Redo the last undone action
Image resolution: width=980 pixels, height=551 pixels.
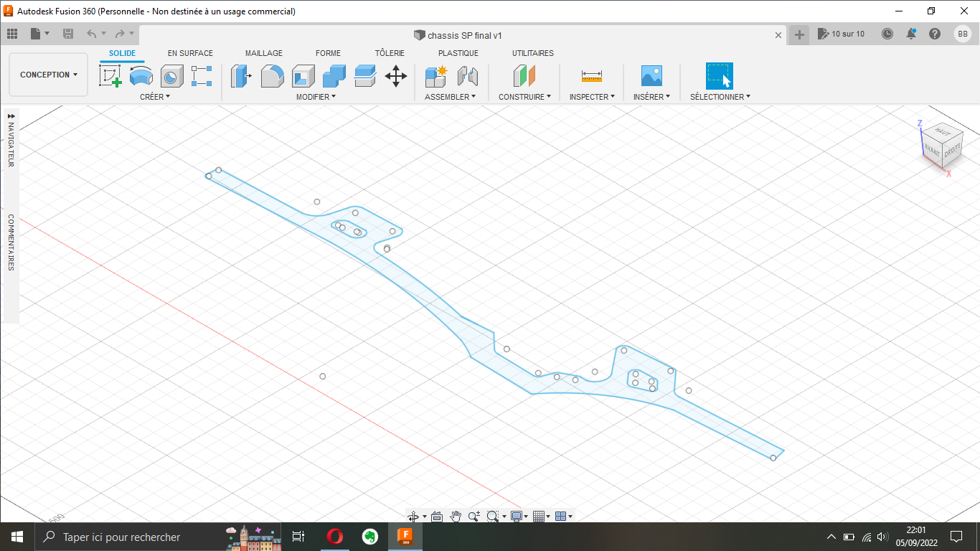point(120,34)
